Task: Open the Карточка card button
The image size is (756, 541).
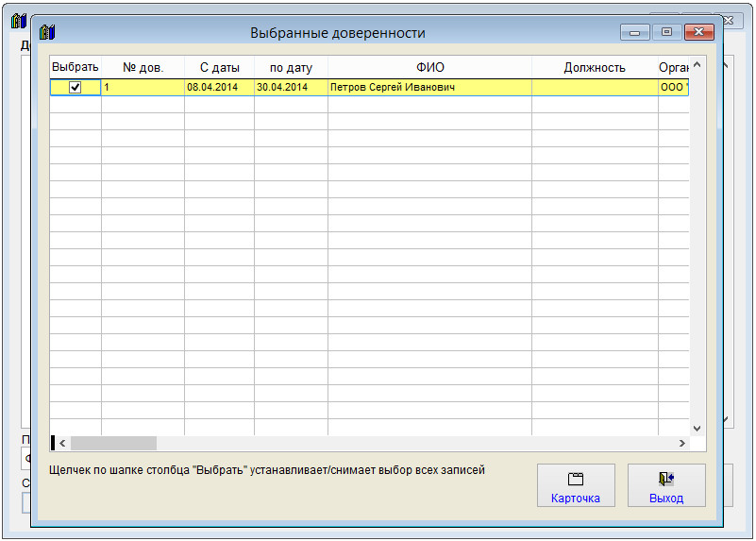Action: (x=576, y=486)
